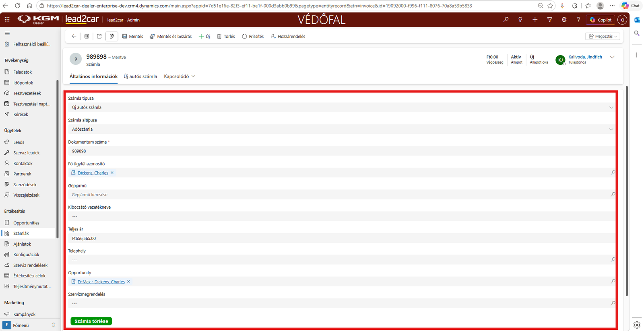This screenshot has width=644, height=331.
Task: Open the Főmenü area switcher
Action: tap(29, 325)
